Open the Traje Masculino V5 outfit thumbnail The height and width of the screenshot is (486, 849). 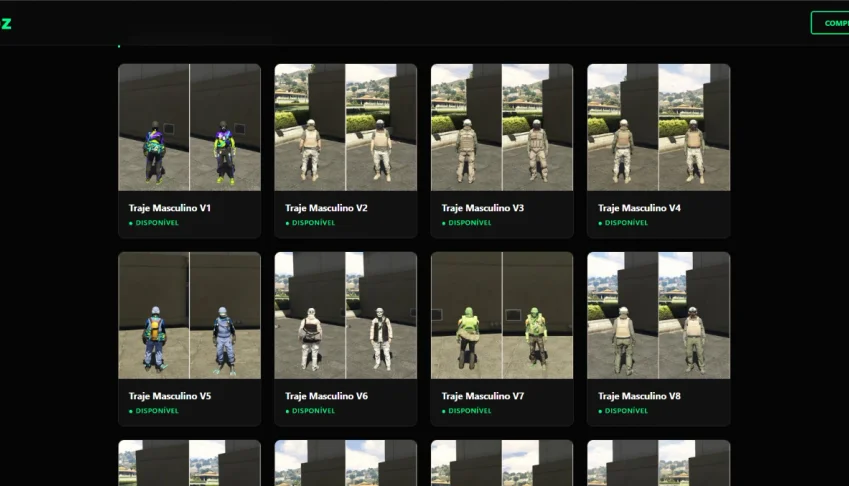pos(190,315)
